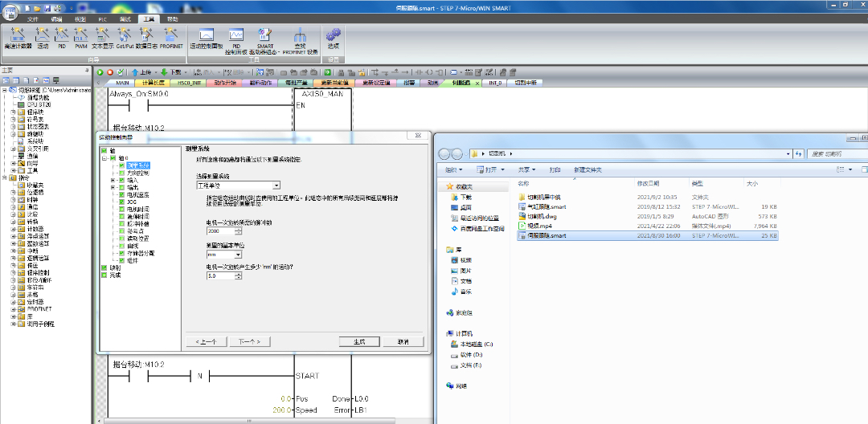Toggle the 电机速度 checkbox in wizard tree
Viewport: 868px width, 424px height.
pos(122,194)
